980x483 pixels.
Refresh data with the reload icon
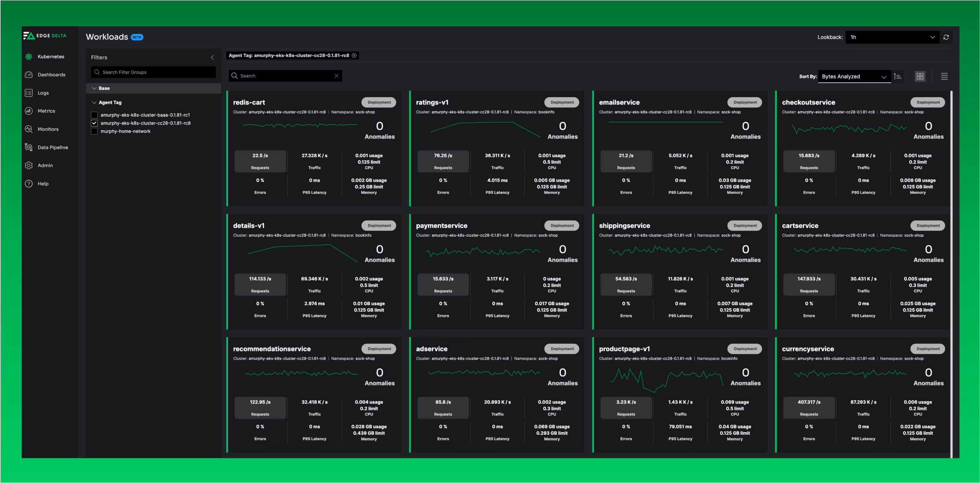(946, 37)
